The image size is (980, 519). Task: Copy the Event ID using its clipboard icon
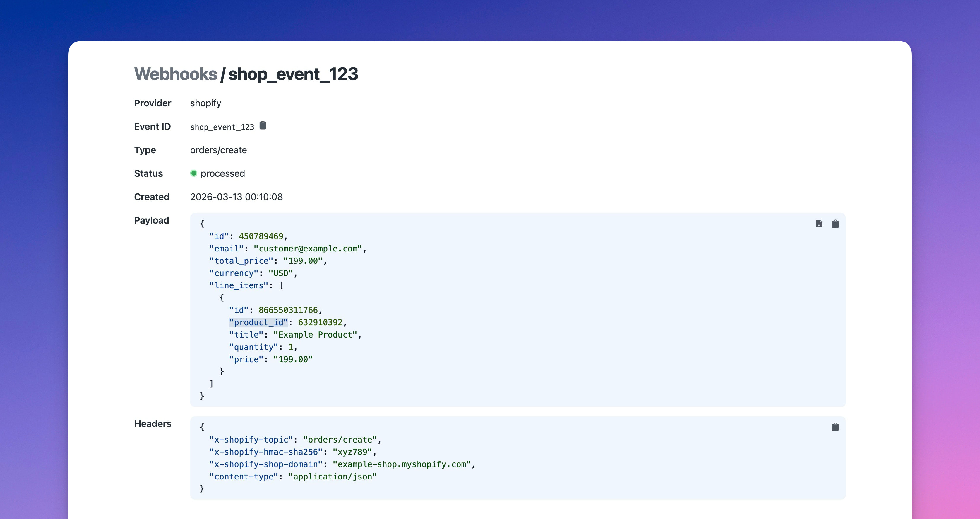263,126
